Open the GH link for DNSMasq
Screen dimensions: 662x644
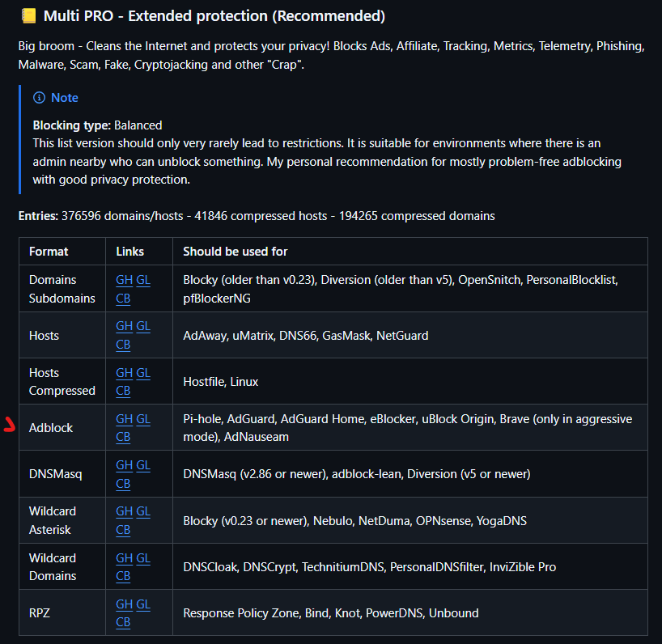point(124,464)
